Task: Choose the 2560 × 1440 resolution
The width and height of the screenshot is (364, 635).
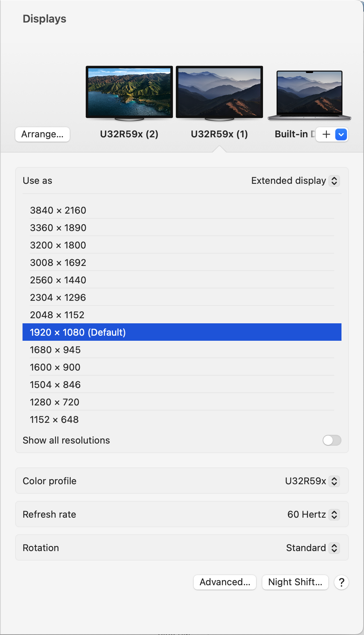Action: 58,280
